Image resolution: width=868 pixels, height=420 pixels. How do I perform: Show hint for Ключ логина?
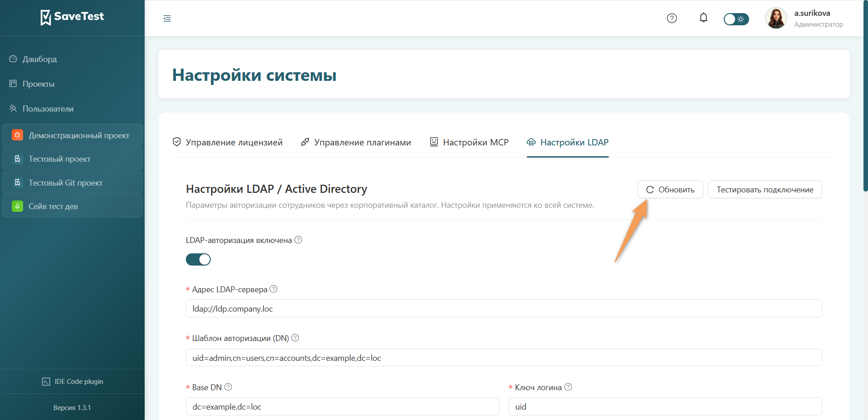tap(568, 387)
